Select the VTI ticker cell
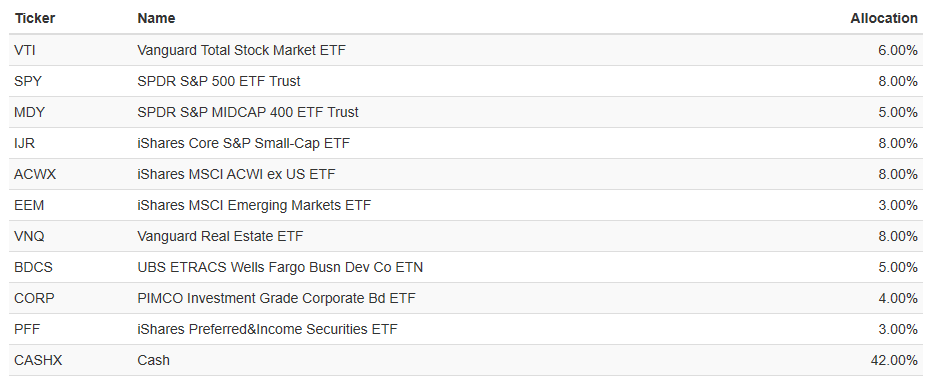The height and width of the screenshot is (377, 929). tap(25, 50)
